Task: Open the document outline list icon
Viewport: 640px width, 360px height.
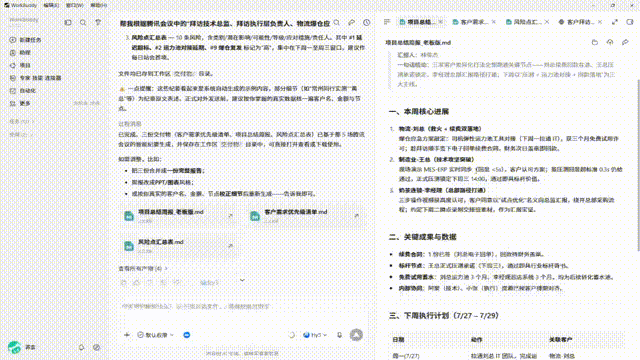Action: tap(387, 22)
